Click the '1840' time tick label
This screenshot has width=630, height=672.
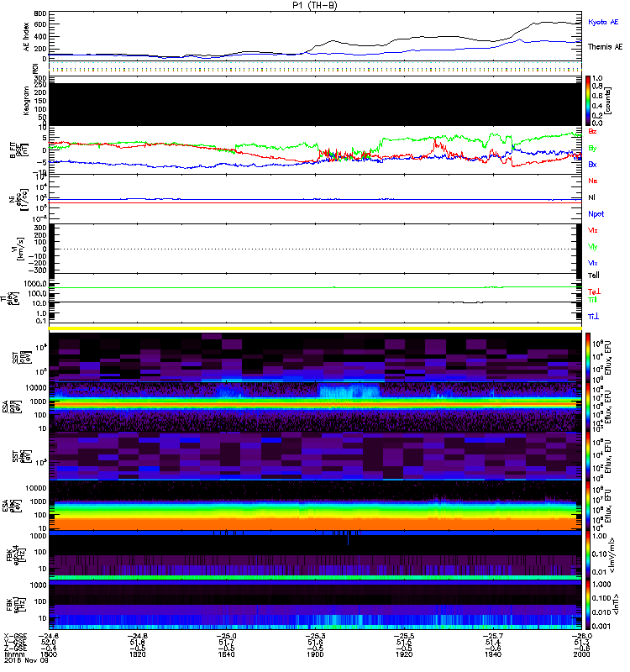[226, 654]
